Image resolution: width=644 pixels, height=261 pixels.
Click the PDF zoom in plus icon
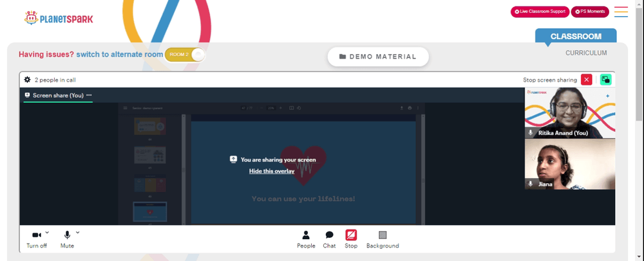pos(281,108)
